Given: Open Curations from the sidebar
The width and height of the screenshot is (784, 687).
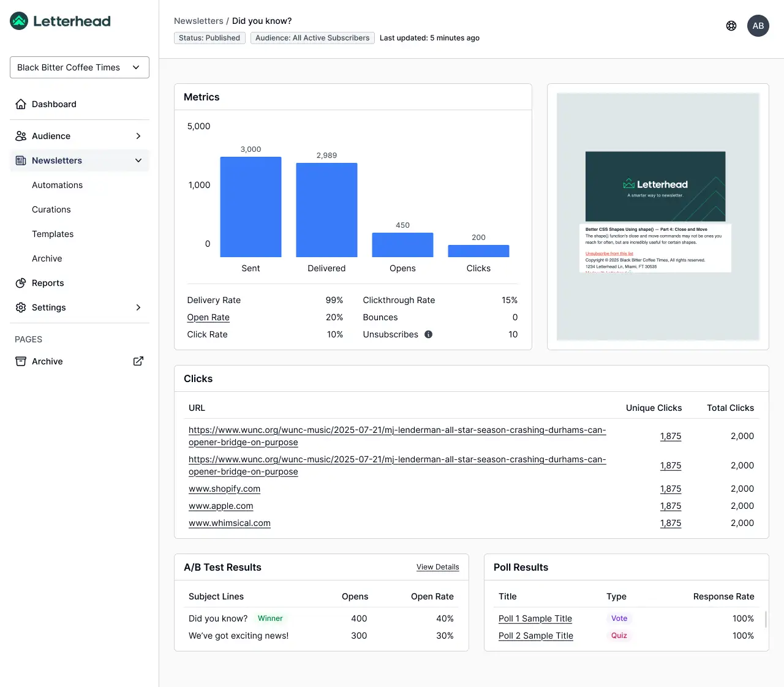Looking at the screenshot, I should click(51, 209).
